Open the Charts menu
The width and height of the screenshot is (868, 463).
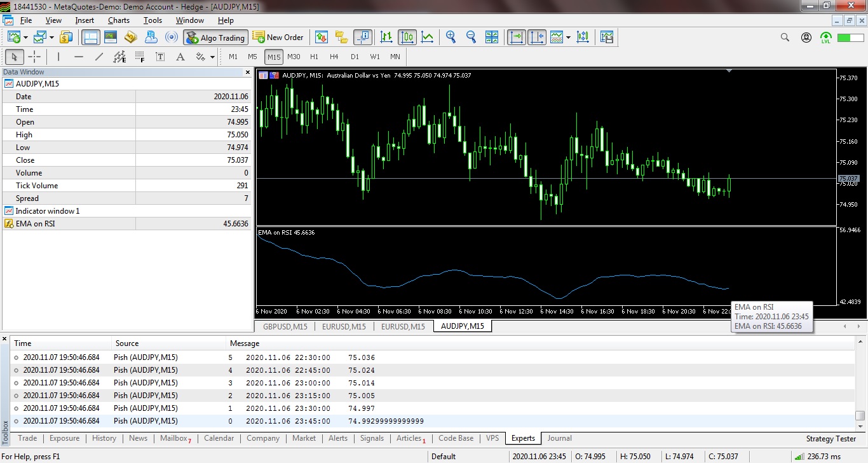118,20
